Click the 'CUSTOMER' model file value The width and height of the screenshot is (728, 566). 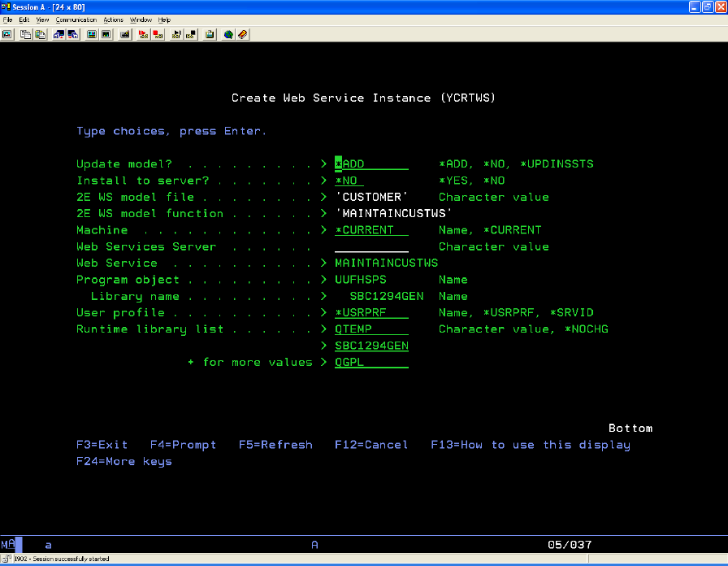[371, 197]
